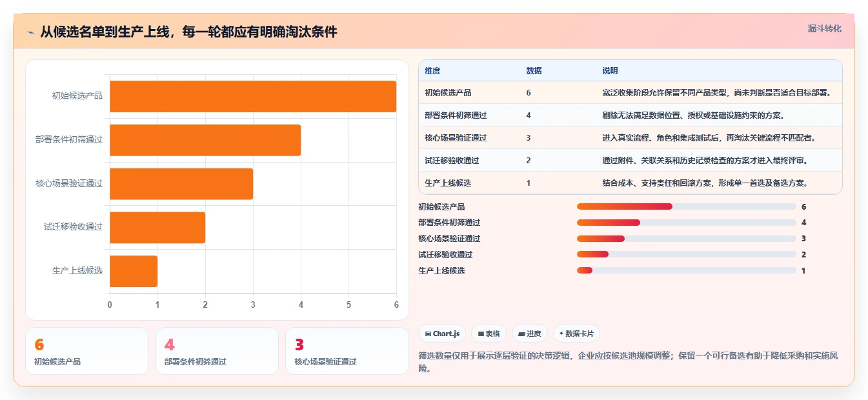Viewport: 868px width, 400px height.
Task: Click the footnote starting with 筛选数量仅用于
Action: point(628,362)
